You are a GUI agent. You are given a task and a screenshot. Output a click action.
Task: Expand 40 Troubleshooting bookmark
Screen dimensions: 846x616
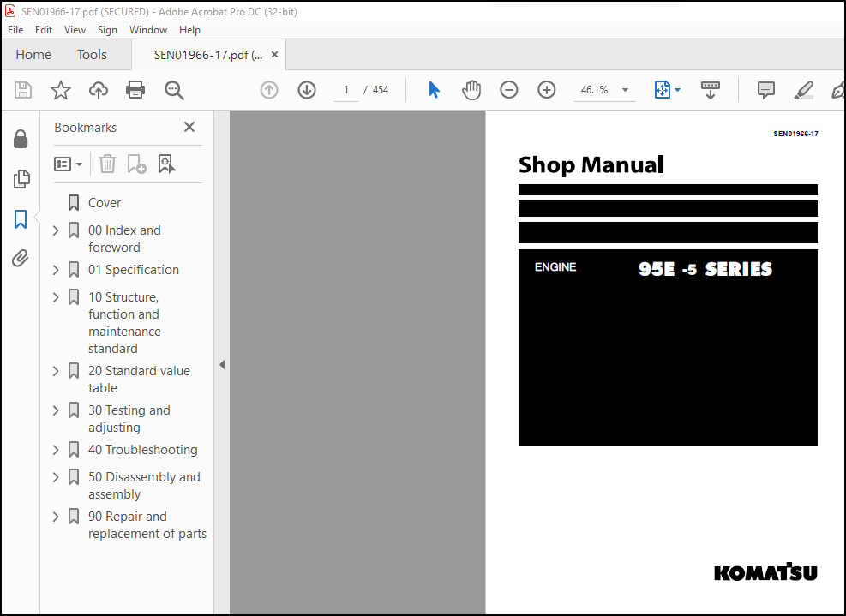click(x=56, y=450)
